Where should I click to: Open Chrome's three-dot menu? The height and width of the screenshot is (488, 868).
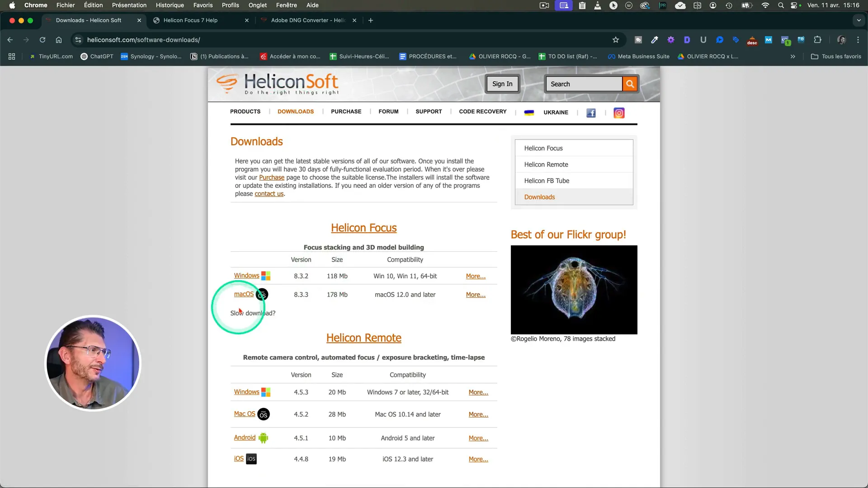(x=858, y=40)
